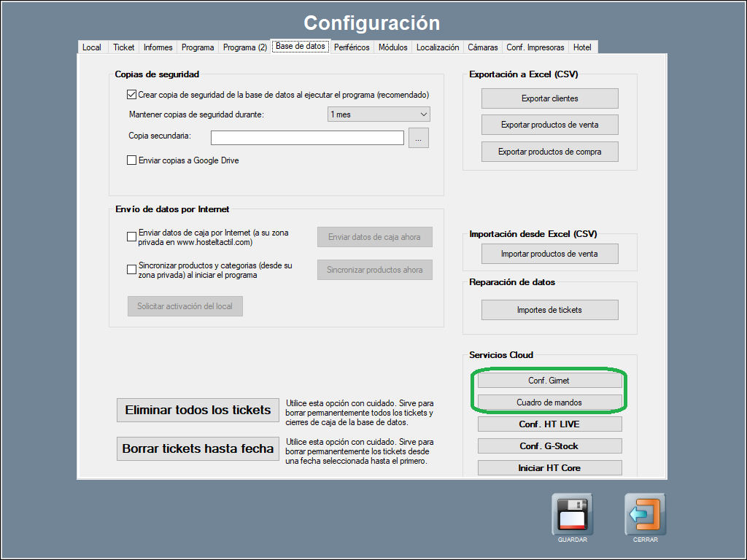Click the Cerrar exit icon
Image resolution: width=747 pixels, height=560 pixels.
tap(645, 514)
